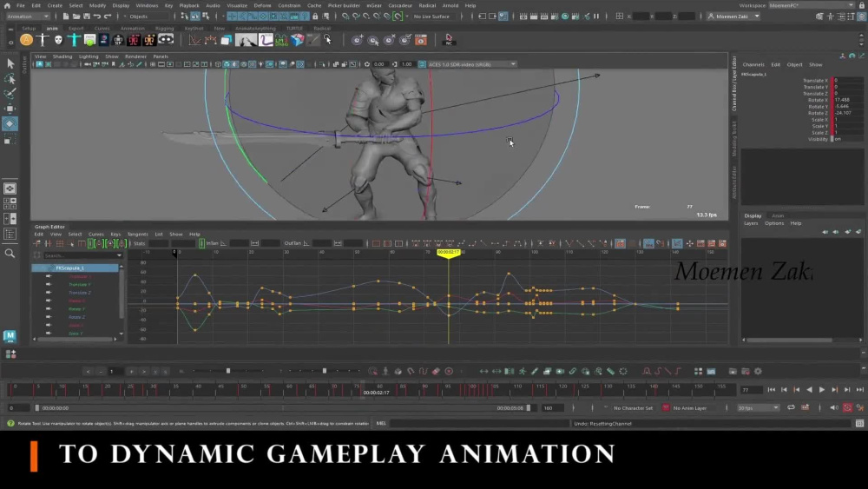The width and height of the screenshot is (868, 489).
Task: Click the first slider in animation toolbar
Action: click(227, 371)
